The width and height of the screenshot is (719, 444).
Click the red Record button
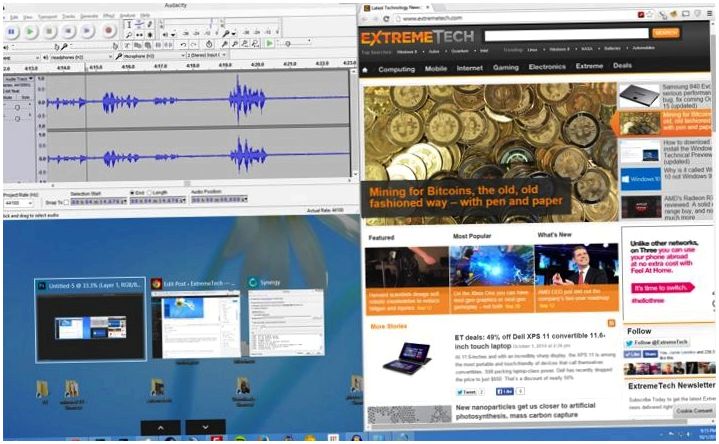(109, 31)
